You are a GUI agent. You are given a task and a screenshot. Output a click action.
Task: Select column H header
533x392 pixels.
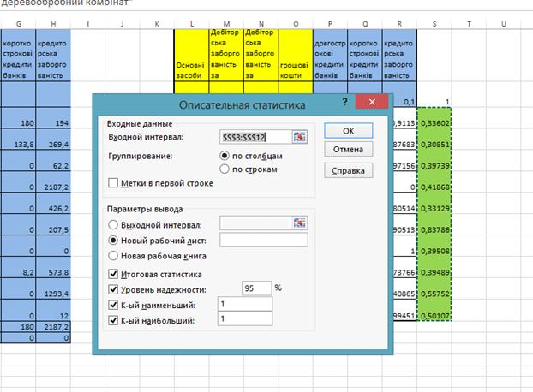[53, 24]
